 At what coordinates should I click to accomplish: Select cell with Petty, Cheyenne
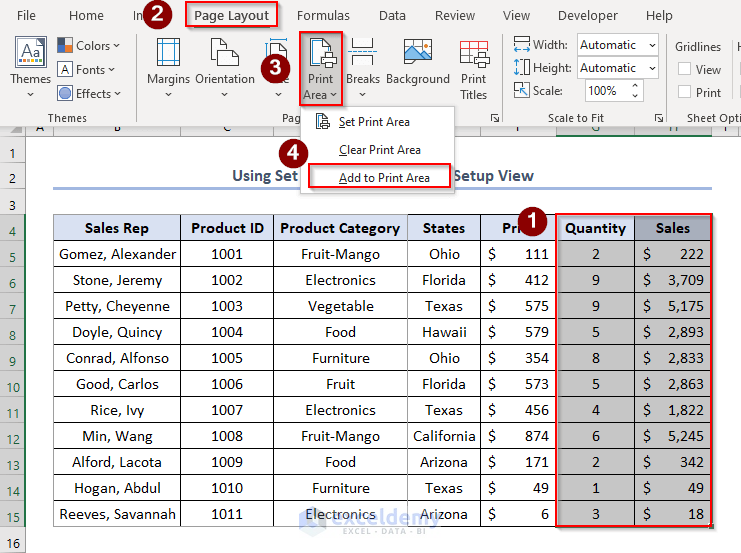[117, 306]
